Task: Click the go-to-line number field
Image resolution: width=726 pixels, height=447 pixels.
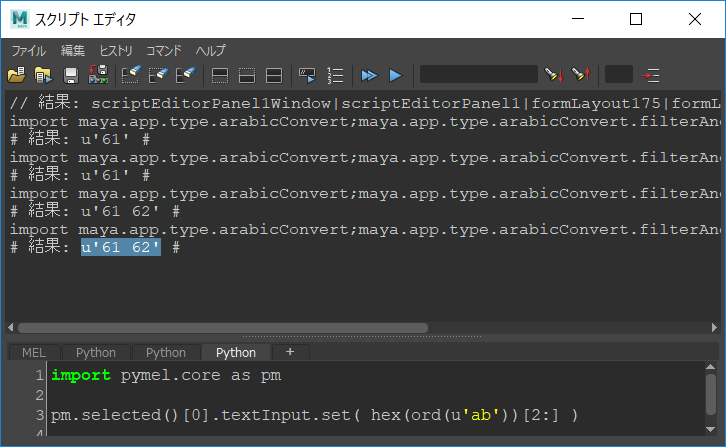Action: point(619,75)
